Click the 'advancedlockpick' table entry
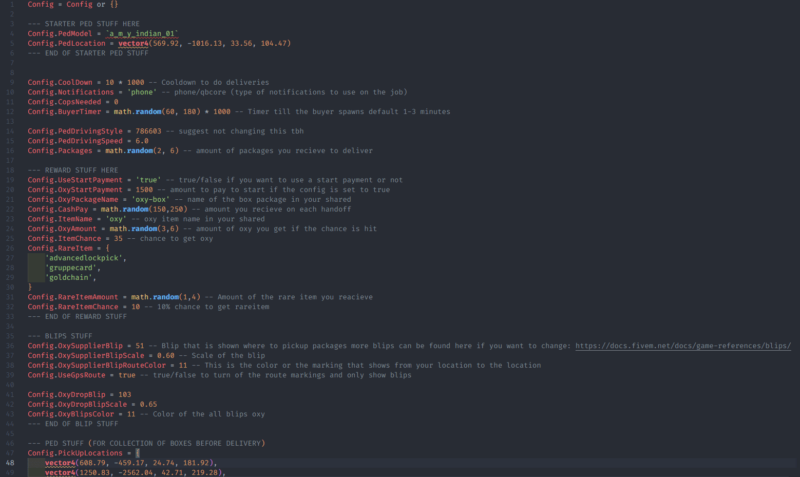The width and height of the screenshot is (800, 477). coord(85,258)
